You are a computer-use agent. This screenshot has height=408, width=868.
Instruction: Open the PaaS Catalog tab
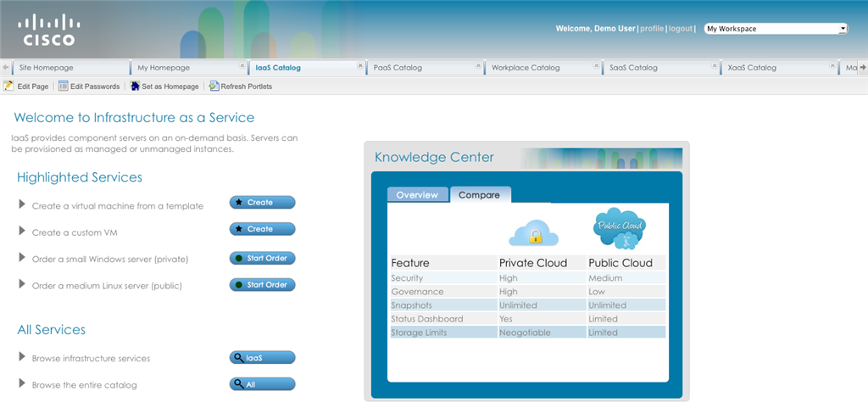tap(426, 68)
